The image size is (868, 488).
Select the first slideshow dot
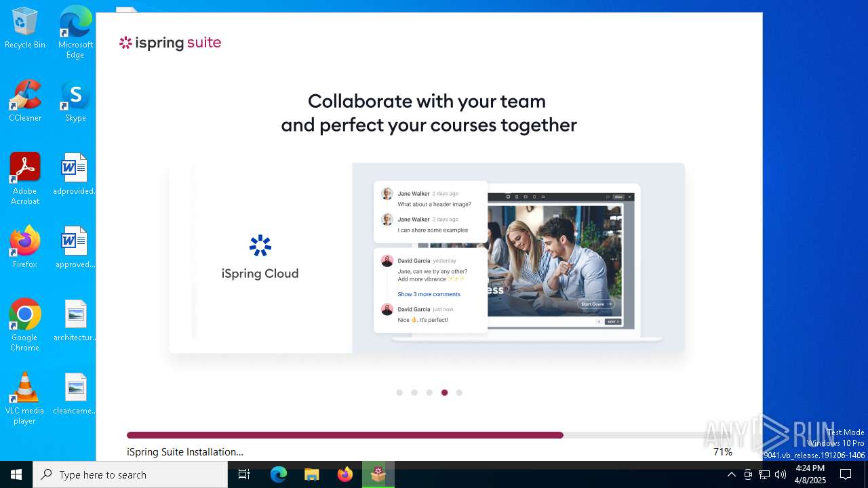tap(399, 392)
